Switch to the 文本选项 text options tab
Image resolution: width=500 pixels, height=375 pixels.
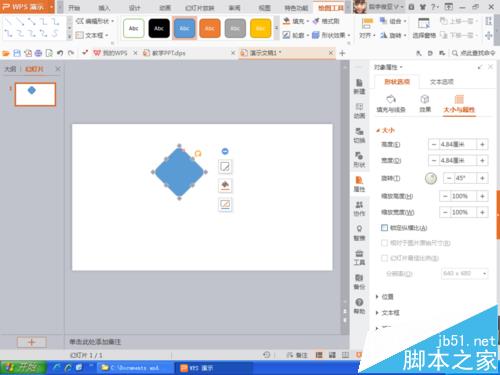point(442,82)
